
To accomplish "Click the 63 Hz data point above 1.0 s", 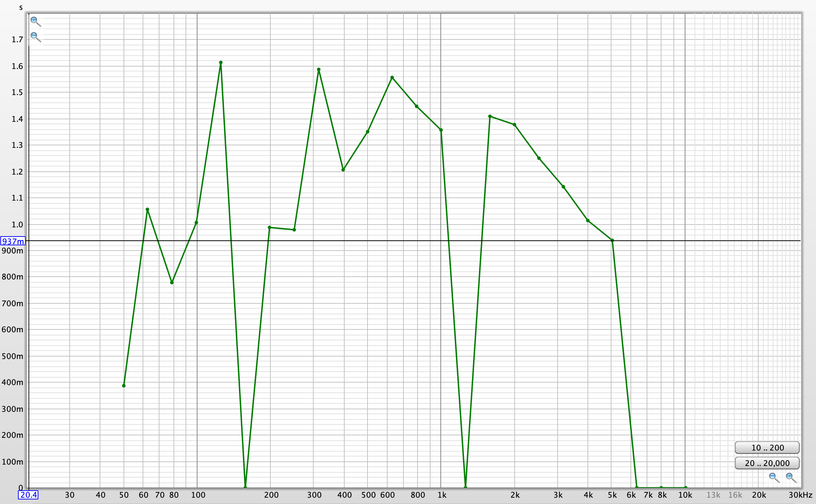I will [x=147, y=209].
